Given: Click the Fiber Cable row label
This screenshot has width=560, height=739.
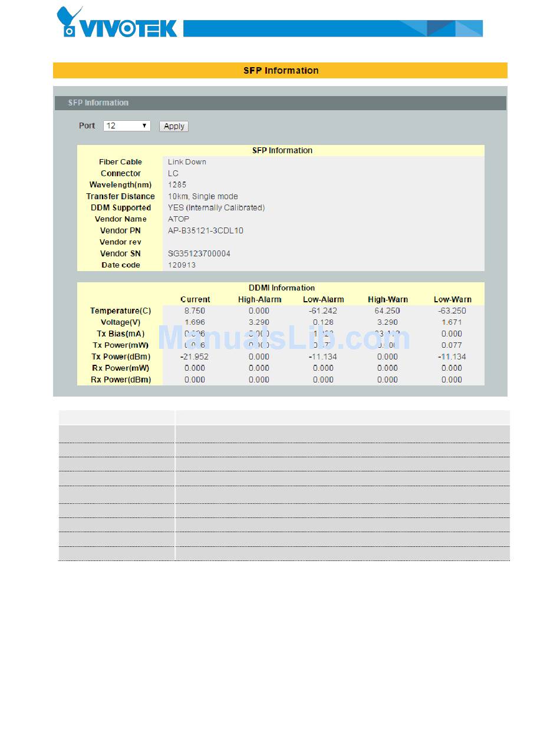Looking at the screenshot, I should point(120,162).
